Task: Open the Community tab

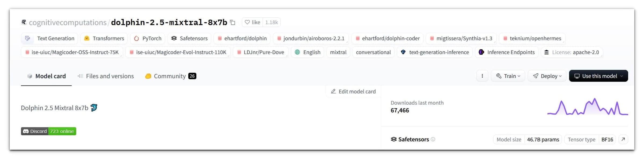Action: tap(171, 76)
